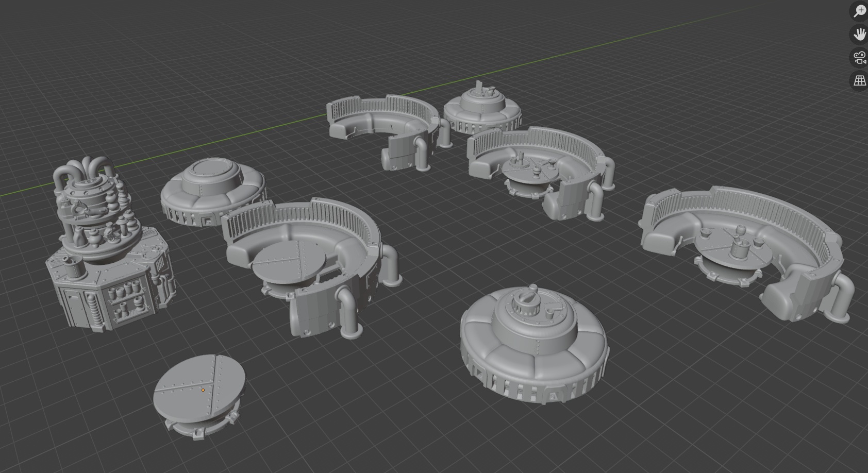Switch perspective/orthographic with the grid icon
Screen dimensions: 868x473
coord(859,81)
